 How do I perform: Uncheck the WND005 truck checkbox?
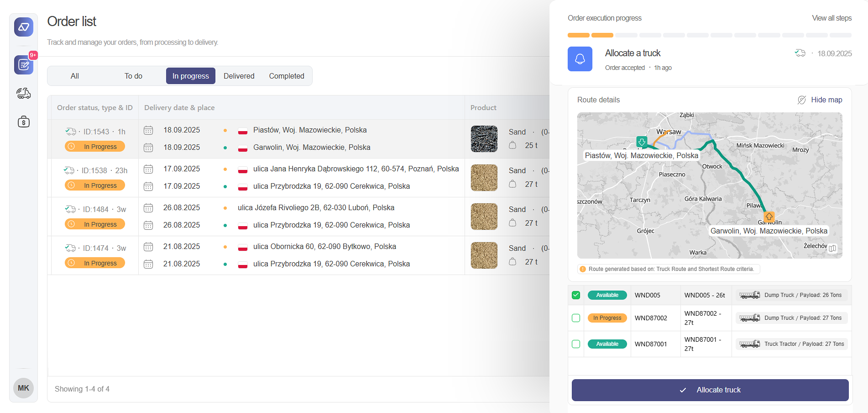point(576,295)
